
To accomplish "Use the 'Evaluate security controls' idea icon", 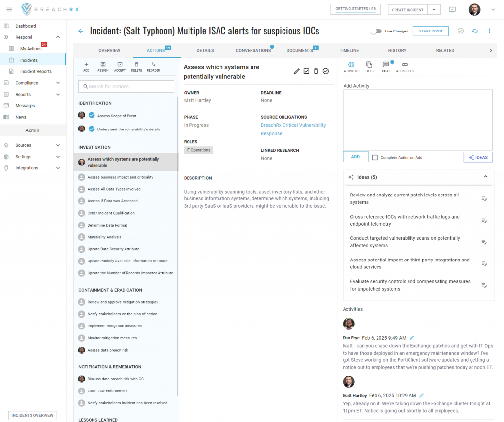I will click(x=484, y=285).
